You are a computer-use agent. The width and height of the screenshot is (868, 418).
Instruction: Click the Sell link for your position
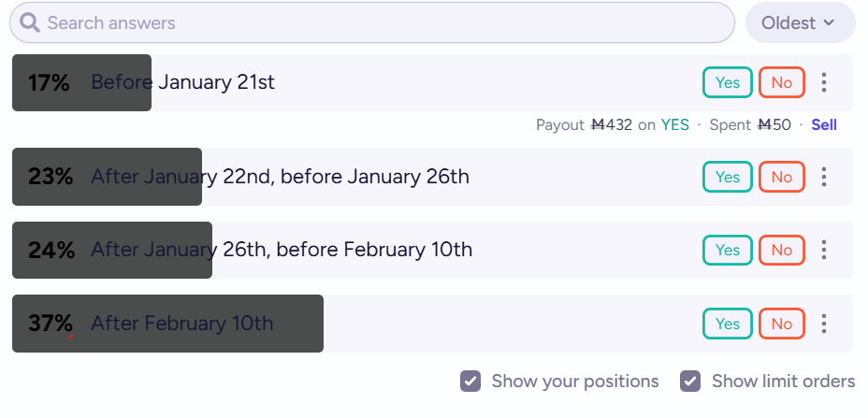coord(824,125)
